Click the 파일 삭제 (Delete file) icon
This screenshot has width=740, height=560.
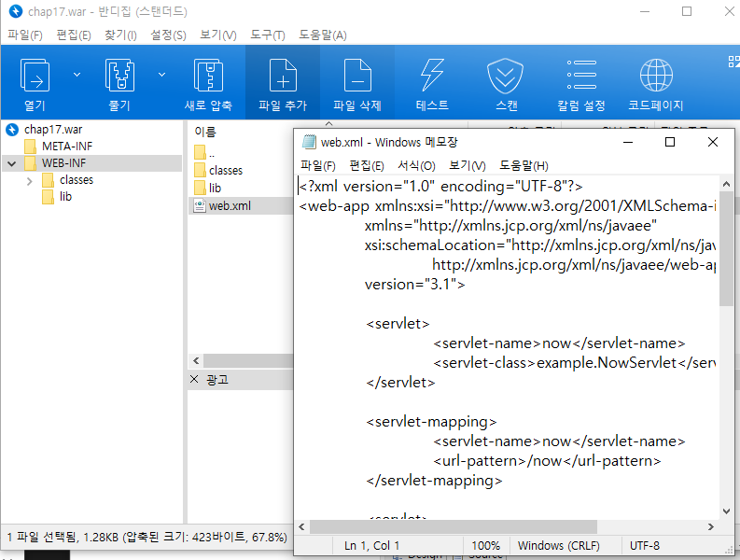pos(357,76)
